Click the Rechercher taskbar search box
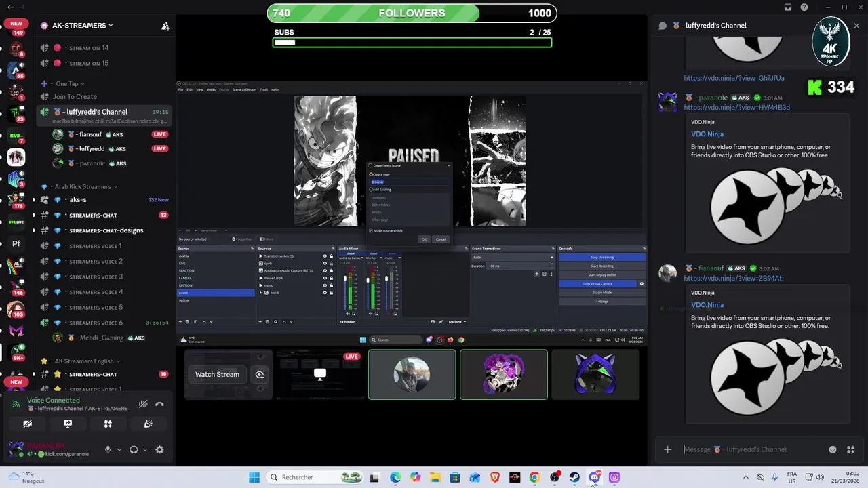 pyautogui.click(x=316, y=477)
